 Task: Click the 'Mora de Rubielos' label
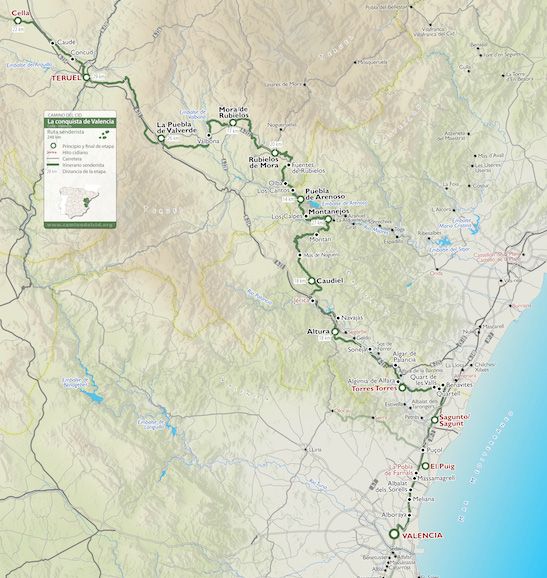click(234, 112)
